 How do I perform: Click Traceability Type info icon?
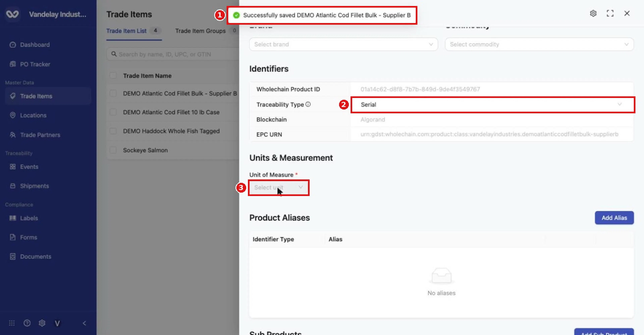tap(308, 104)
